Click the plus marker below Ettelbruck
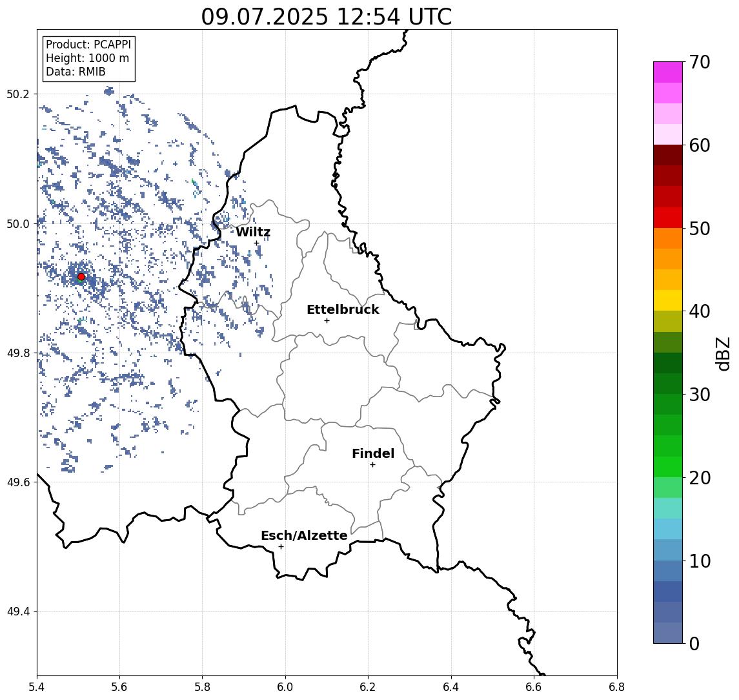Image resolution: width=739 pixels, height=700 pixels. [x=327, y=321]
